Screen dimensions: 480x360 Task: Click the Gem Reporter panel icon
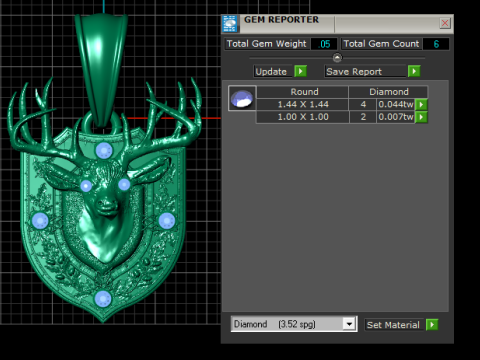point(230,24)
